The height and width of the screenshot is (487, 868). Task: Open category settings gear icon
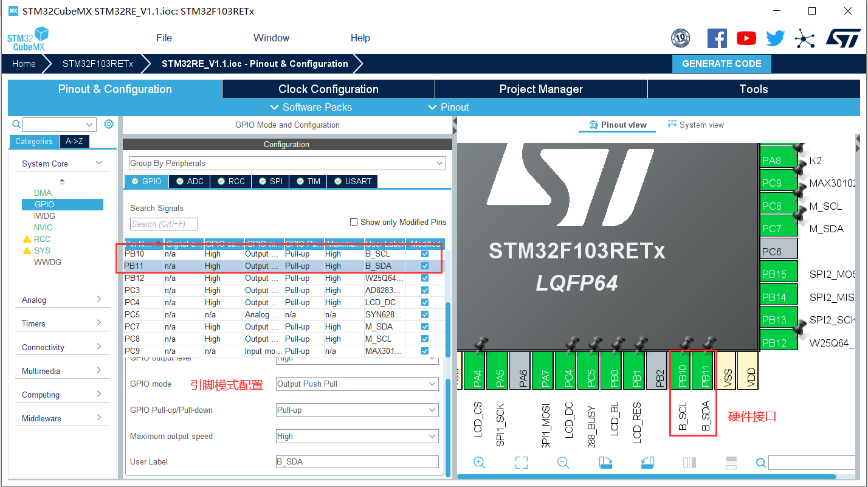(109, 124)
